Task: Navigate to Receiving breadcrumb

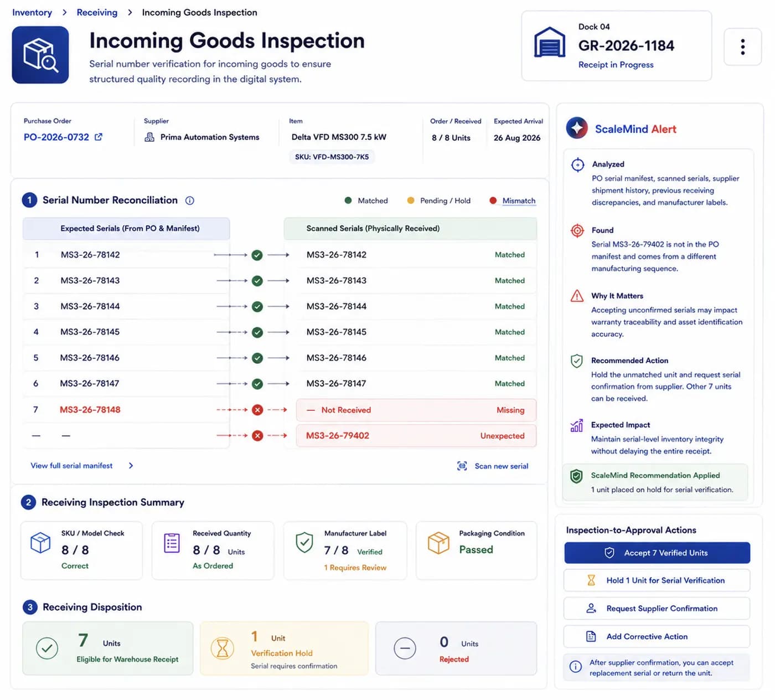Action: pyautogui.click(x=97, y=12)
